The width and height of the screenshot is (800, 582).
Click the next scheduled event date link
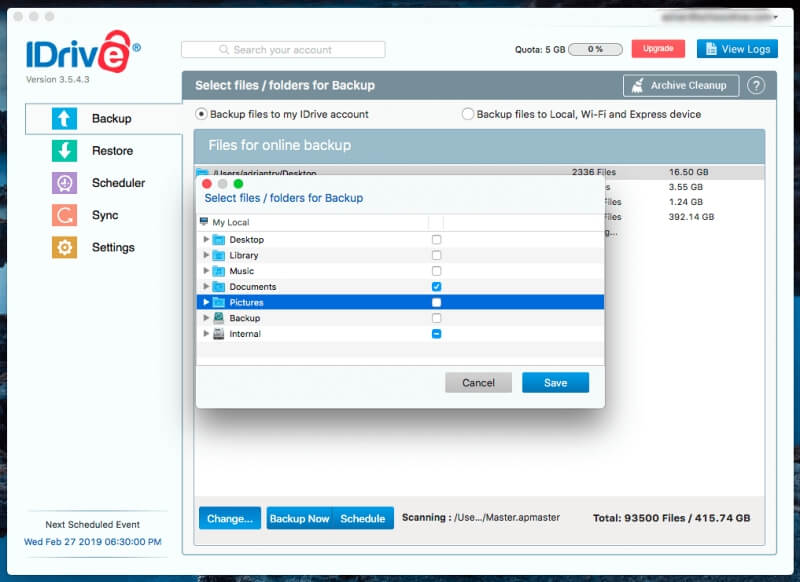[x=93, y=542]
